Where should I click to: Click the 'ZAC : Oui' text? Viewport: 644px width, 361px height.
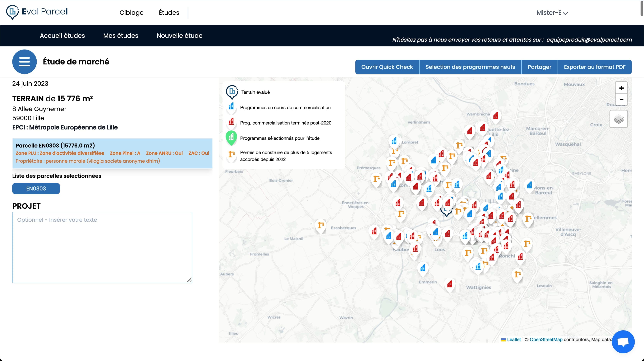coord(199,153)
